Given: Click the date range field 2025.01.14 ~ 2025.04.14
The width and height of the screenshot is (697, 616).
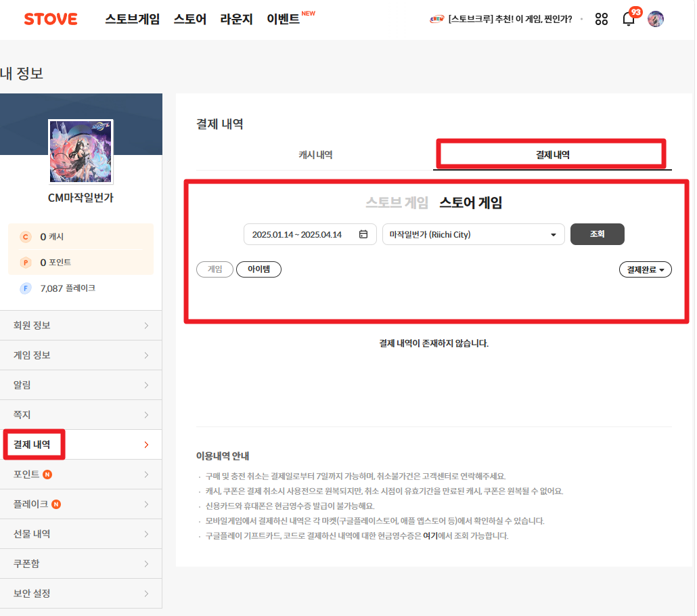Looking at the screenshot, I should pyautogui.click(x=310, y=234).
